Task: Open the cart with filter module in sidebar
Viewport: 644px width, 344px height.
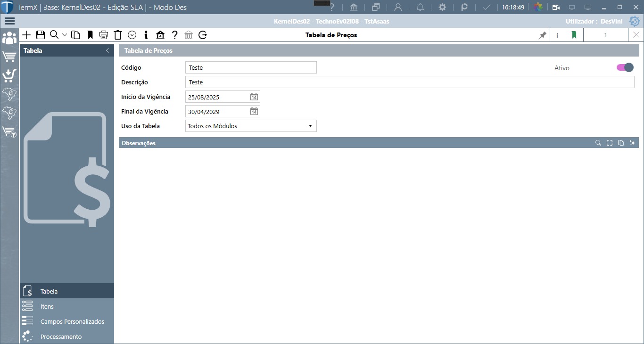Action: pos(9,131)
